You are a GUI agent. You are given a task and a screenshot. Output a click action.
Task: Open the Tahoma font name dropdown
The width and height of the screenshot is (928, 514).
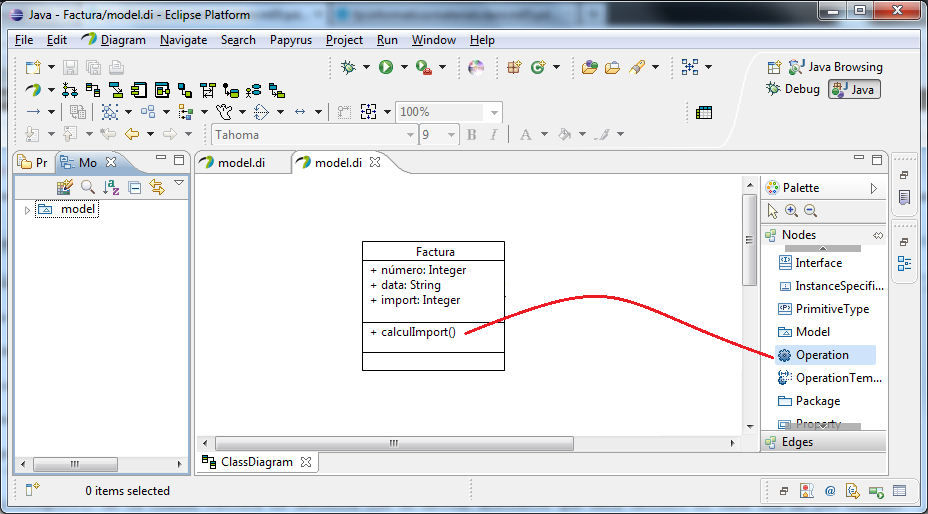click(409, 135)
